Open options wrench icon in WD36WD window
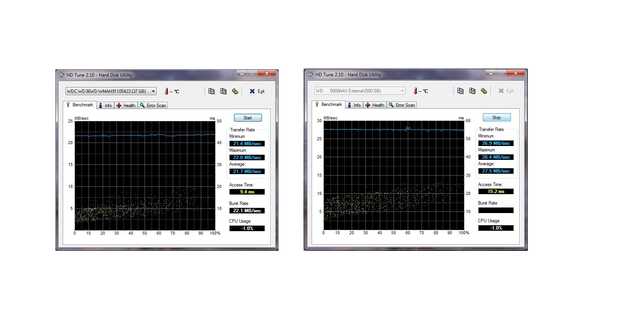This screenshot has height=334, width=644. 235,91
